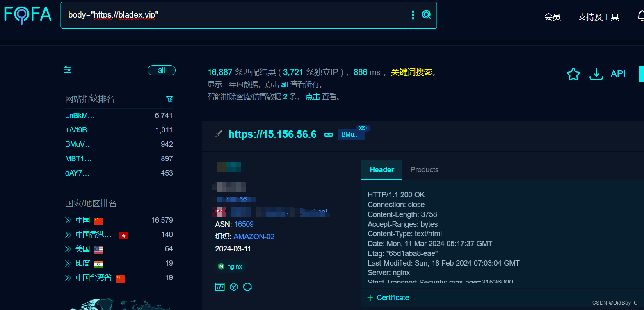
Task: Open the 支持及工具 menu
Action: click(x=598, y=16)
